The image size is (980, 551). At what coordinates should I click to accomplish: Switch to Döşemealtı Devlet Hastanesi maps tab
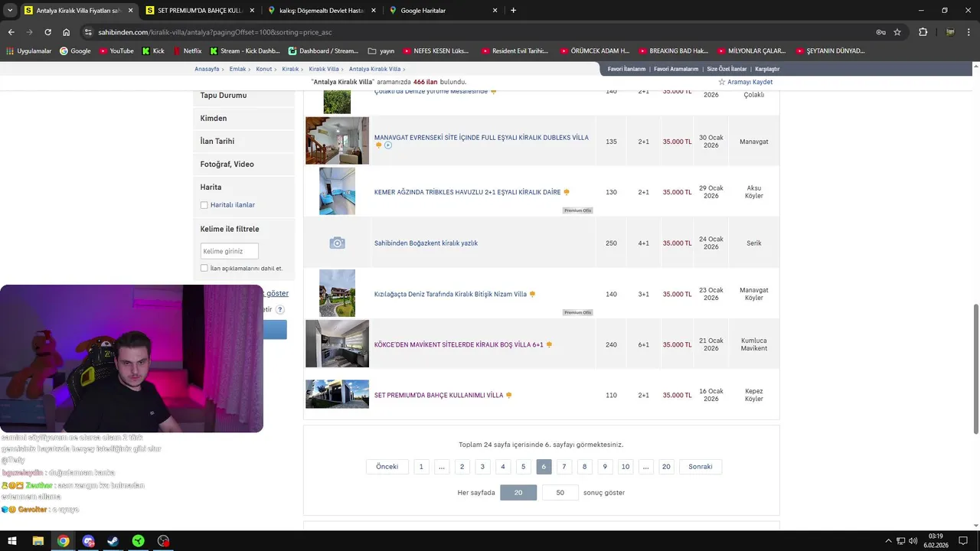coord(322,11)
